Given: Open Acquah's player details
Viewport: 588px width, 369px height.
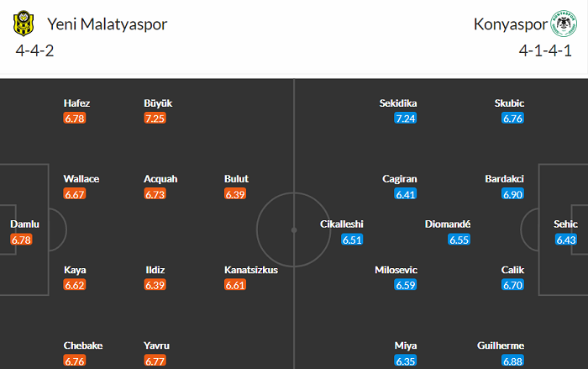Looking at the screenshot, I should [160, 179].
